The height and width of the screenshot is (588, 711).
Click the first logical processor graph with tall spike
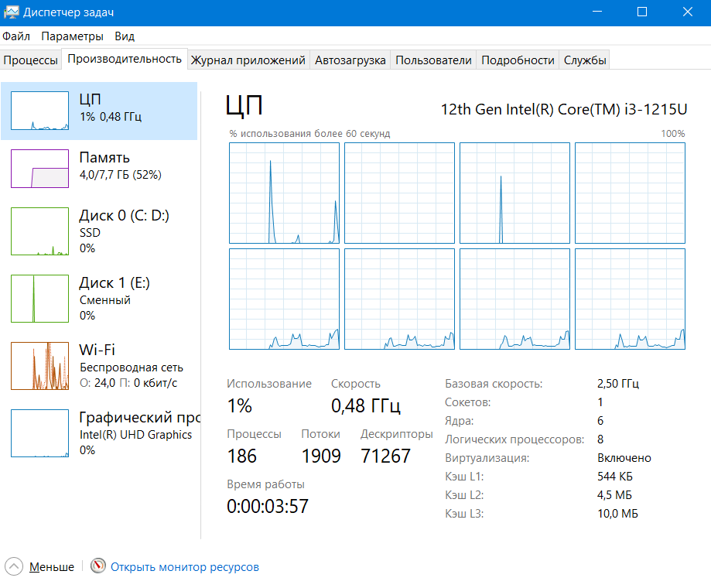pyautogui.click(x=284, y=193)
